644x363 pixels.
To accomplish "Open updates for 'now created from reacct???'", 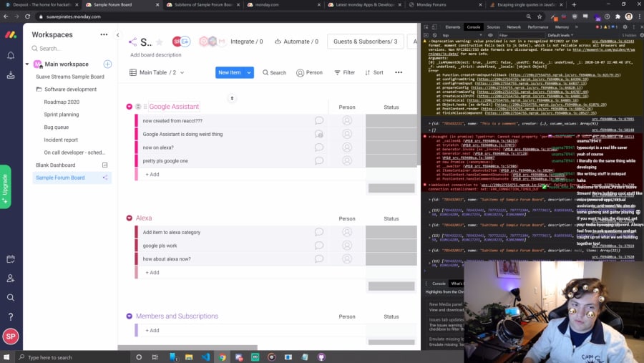I will [x=319, y=120].
